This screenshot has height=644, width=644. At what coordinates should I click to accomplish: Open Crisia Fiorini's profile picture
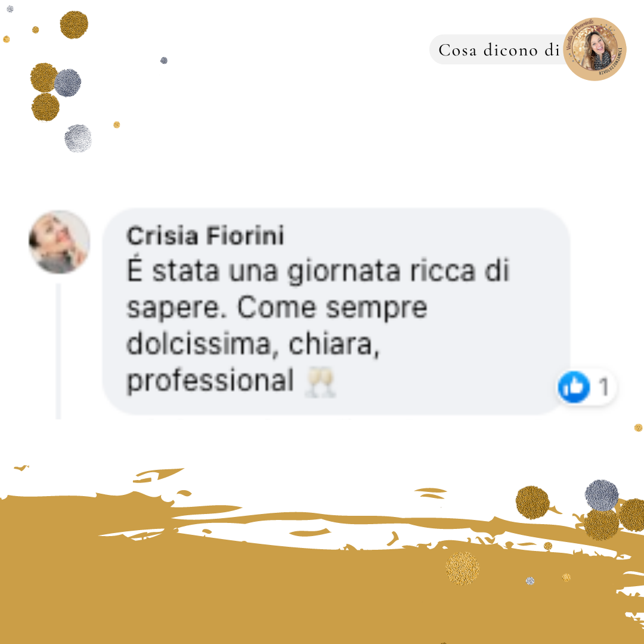point(59,242)
